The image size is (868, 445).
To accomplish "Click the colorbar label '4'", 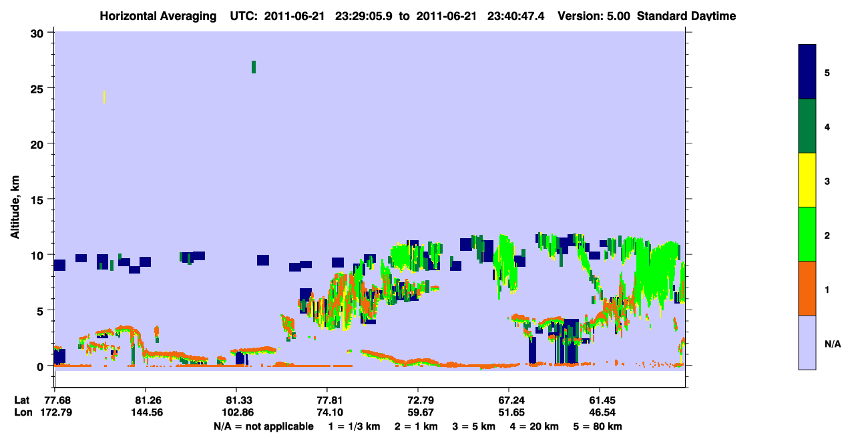I will tap(827, 126).
